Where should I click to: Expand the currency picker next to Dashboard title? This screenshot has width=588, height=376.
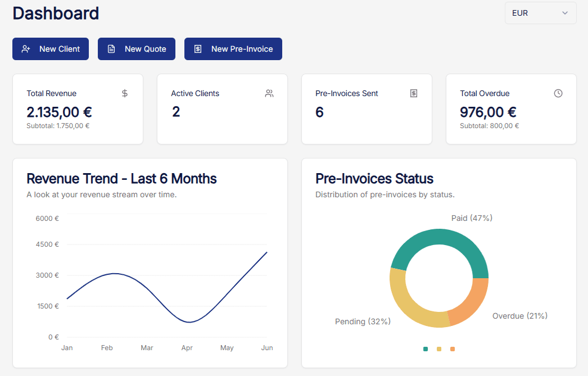point(540,13)
